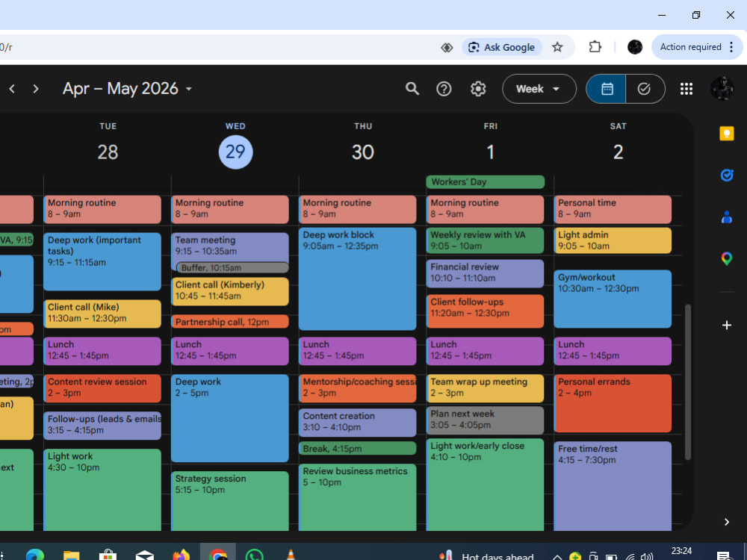Open the Client call (Mike) event

click(102, 314)
